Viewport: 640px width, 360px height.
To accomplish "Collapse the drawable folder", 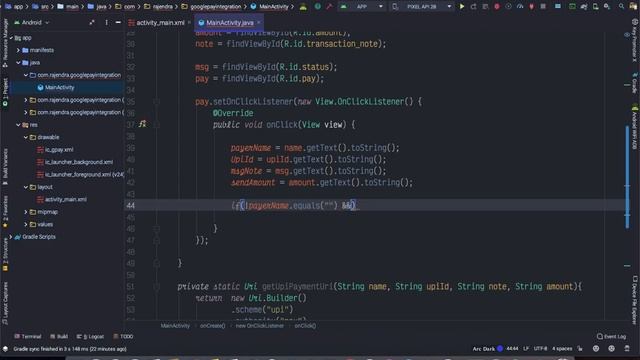I will [26, 137].
